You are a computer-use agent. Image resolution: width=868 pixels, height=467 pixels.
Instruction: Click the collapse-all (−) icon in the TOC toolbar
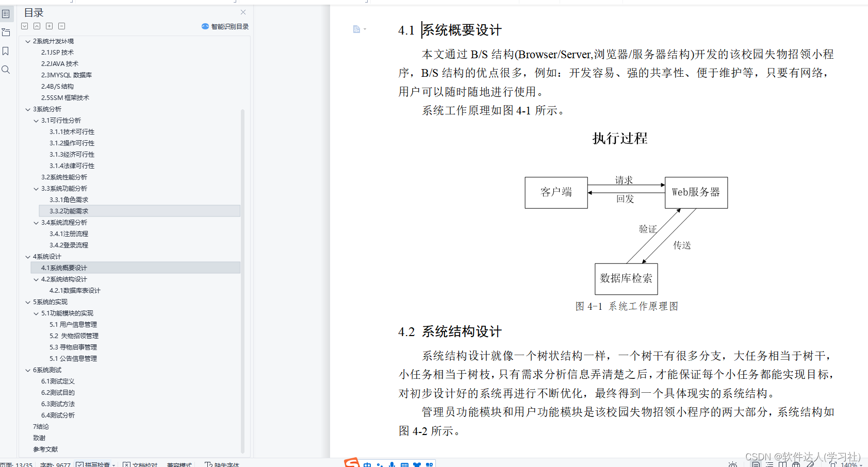coord(61,26)
